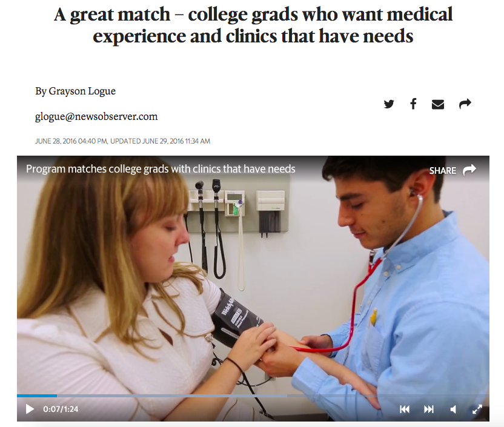This screenshot has width=504, height=427.
Task: Toggle fullscreen video mode
Action: click(477, 409)
